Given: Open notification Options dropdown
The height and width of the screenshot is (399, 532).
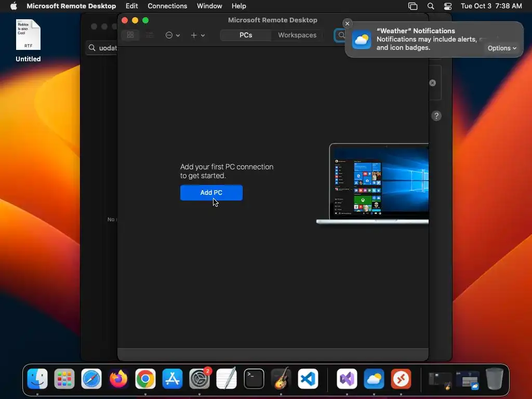Looking at the screenshot, I should 502,48.
